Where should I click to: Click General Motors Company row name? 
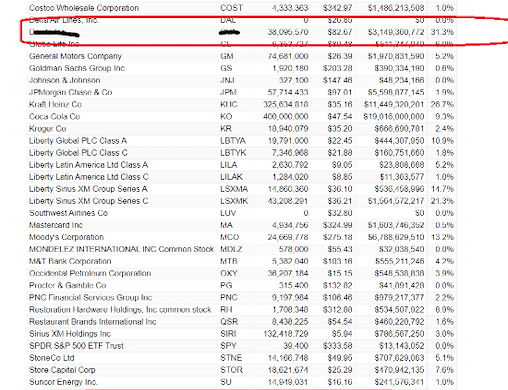click(75, 56)
